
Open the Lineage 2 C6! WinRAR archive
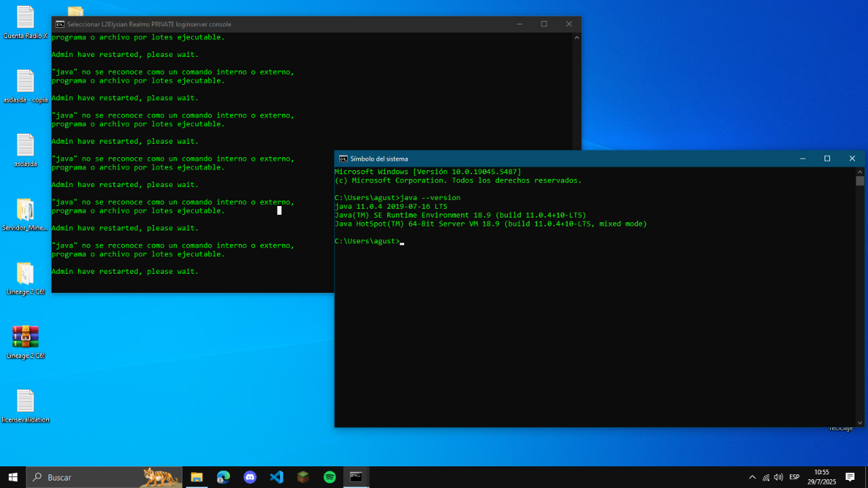click(25, 342)
